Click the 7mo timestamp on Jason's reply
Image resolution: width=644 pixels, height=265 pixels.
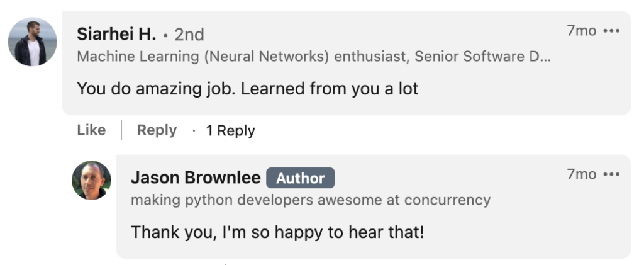point(581,174)
